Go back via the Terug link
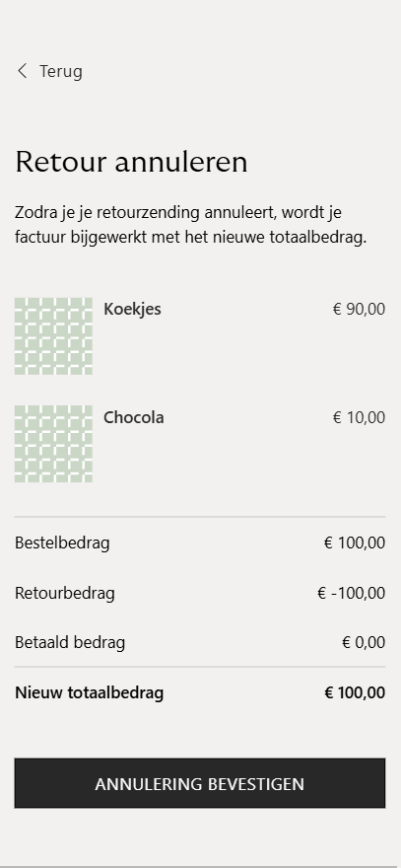Image resolution: width=401 pixels, height=868 pixels. click(49, 71)
